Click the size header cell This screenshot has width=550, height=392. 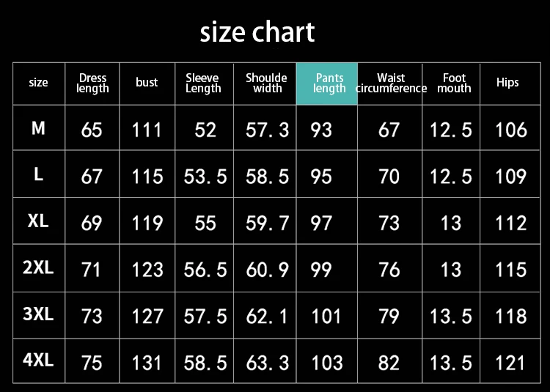[38, 83]
